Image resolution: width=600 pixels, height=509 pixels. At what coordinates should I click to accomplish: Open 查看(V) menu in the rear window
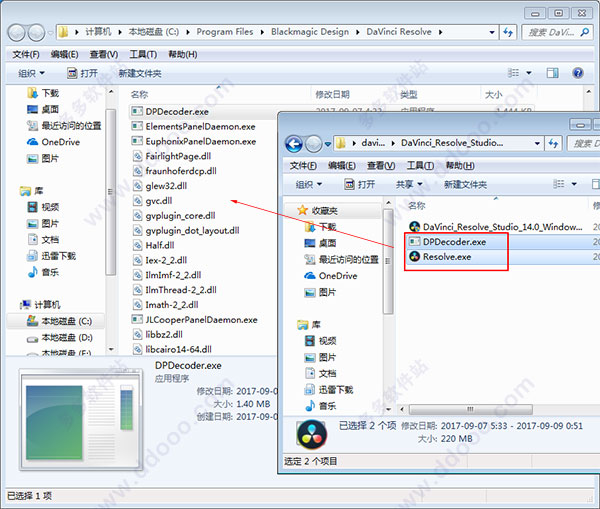pos(104,55)
